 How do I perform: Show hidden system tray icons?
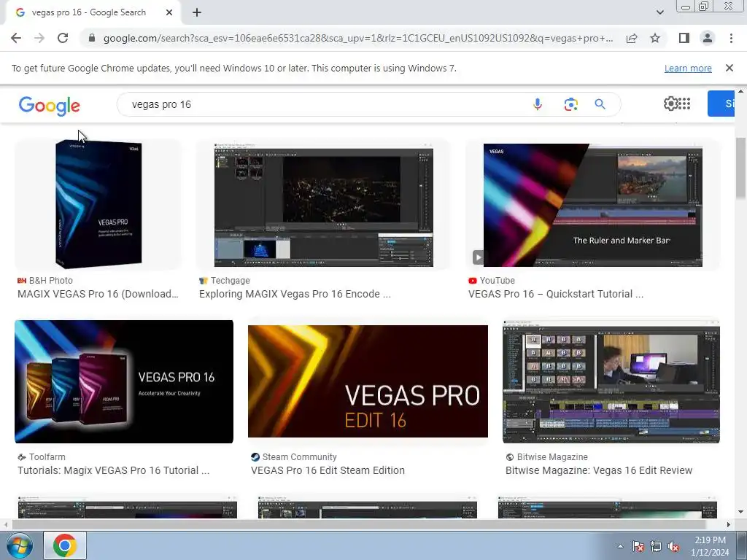point(620,547)
